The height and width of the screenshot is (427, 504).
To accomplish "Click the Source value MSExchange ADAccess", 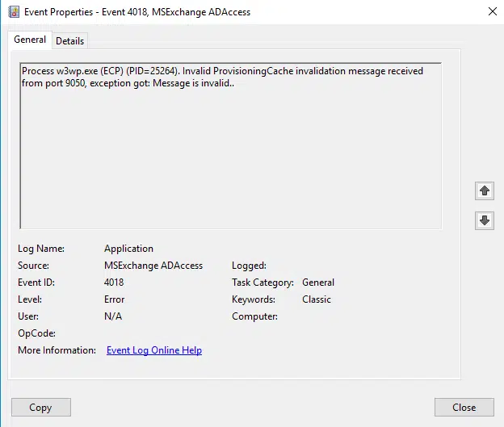I will 153,266.
